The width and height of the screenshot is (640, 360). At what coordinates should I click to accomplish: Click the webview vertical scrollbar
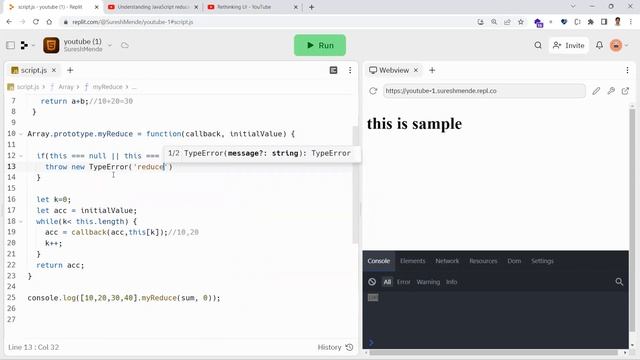coord(632,220)
